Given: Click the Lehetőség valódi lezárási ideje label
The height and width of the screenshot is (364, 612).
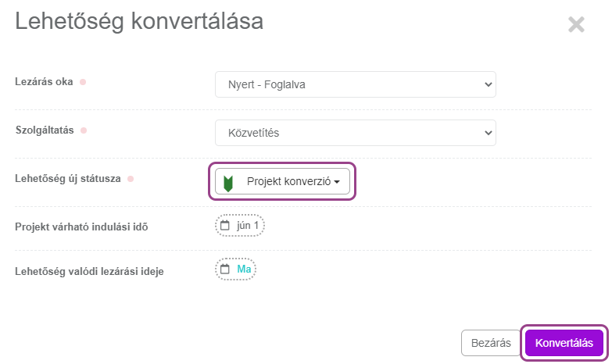Looking at the screenshot, I should tap(89, 271).
